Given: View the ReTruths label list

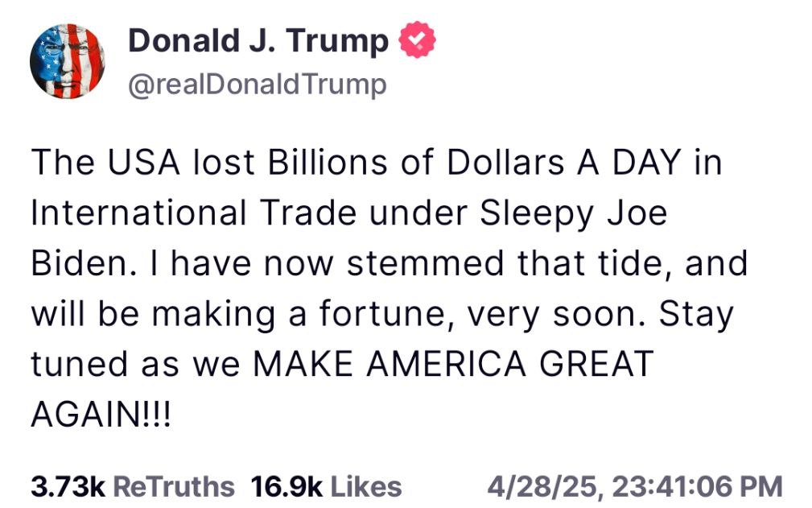Looking at the screenshot, I should (x=174, y=487).
